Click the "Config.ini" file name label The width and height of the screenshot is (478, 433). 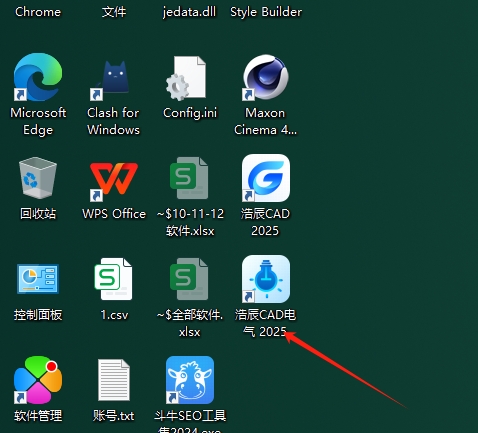190,113
